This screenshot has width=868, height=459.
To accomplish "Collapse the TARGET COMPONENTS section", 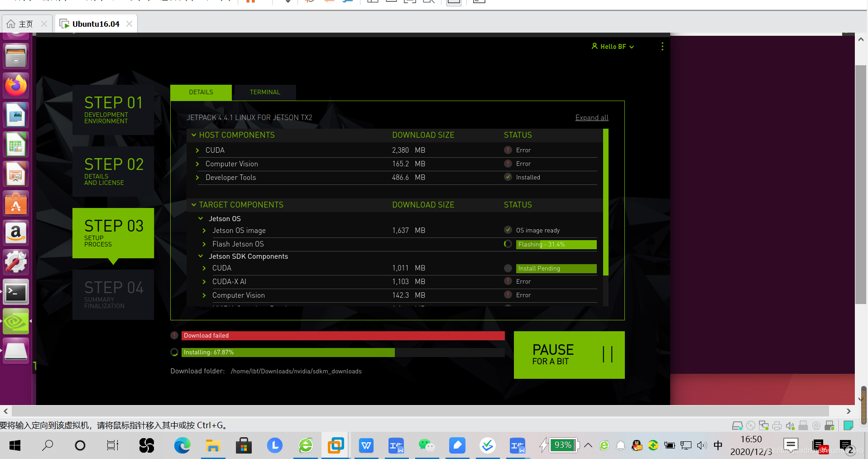I will tap(194, 205).
